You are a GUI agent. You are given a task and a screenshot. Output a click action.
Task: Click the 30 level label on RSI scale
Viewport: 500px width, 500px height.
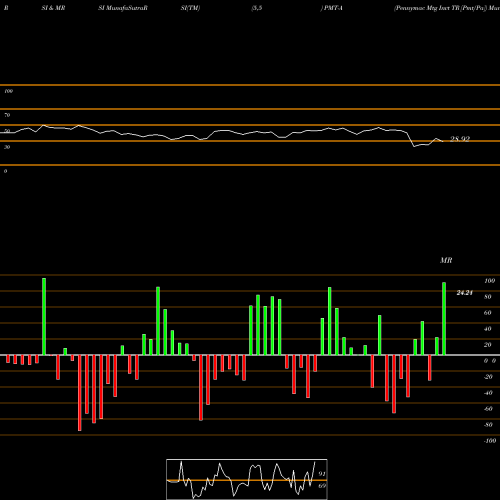(7, 147)
